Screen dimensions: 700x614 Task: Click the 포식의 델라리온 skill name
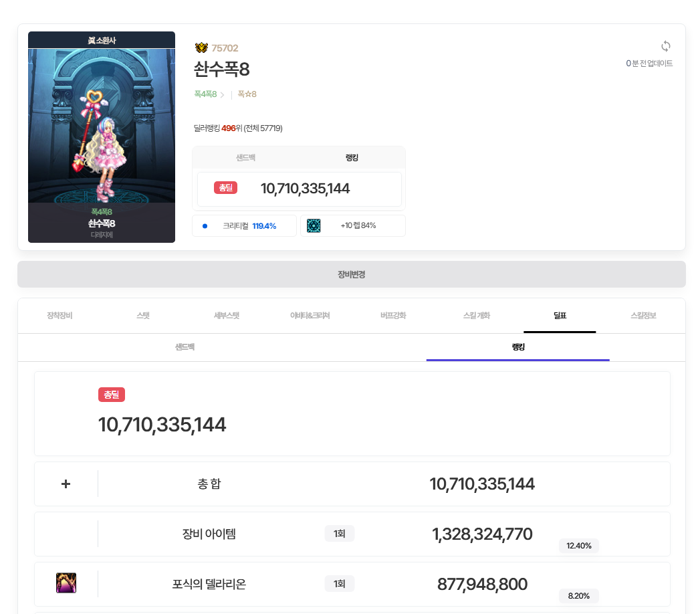(x=209, y=584)
